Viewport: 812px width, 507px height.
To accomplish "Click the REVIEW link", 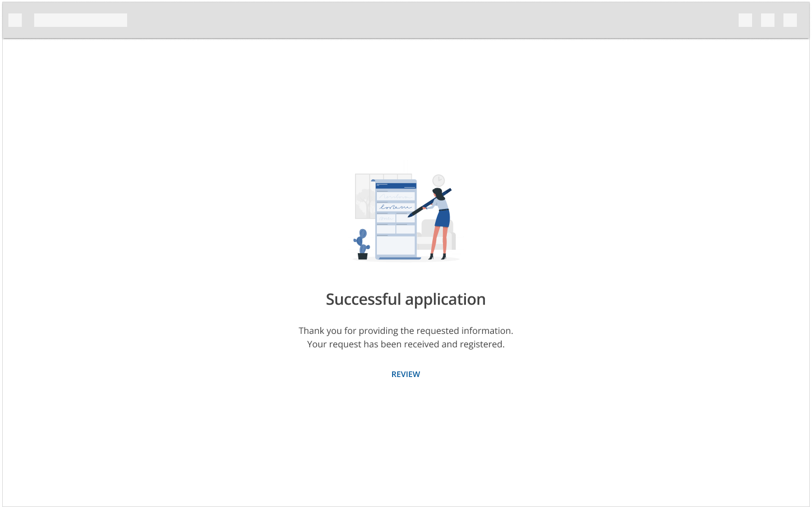I will 405,374.
